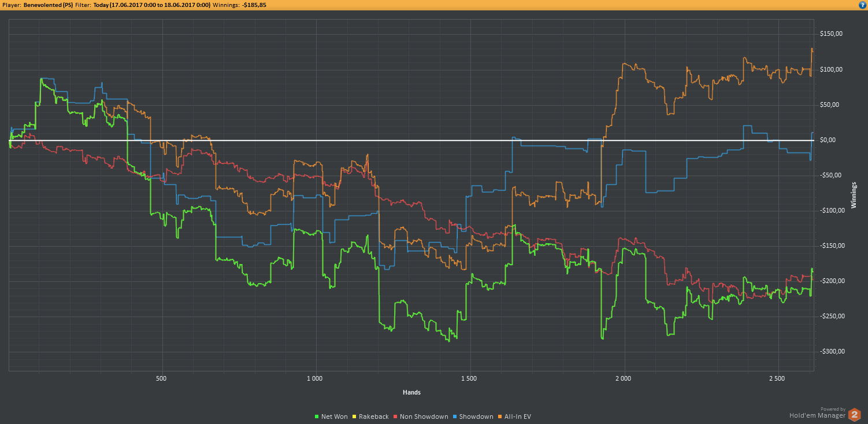Click the -$300,00 y-axis label
This screenshot has width=868, height=424.
832,351
